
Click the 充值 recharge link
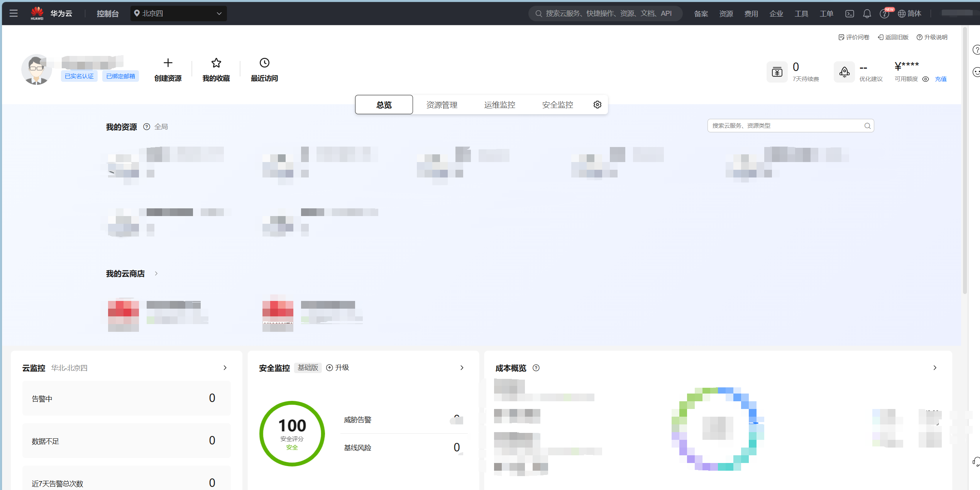point(941,79)
